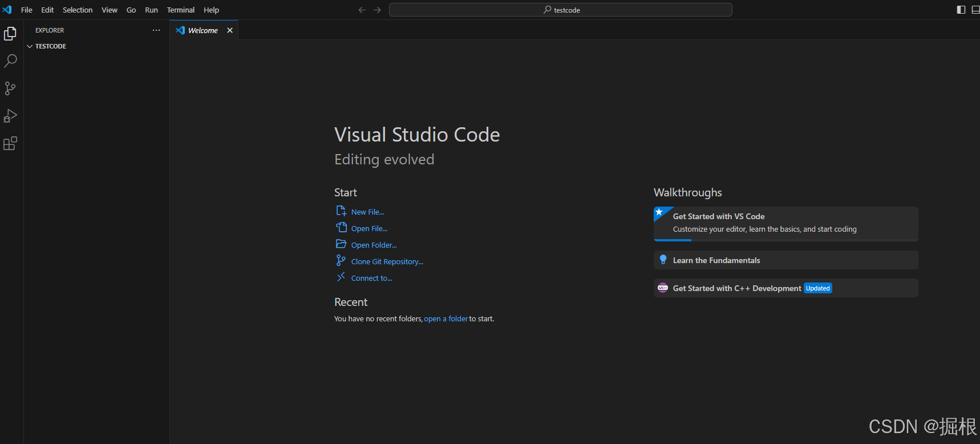
Task: Open the Source Control view icon
Action: (x=10, y=88)
